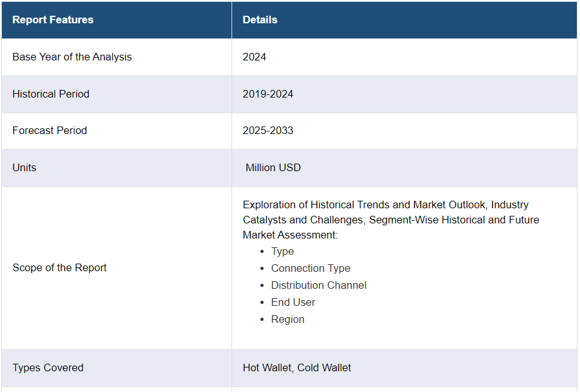
Task: Click the Details column header
Action: click(x=260, y=20)
